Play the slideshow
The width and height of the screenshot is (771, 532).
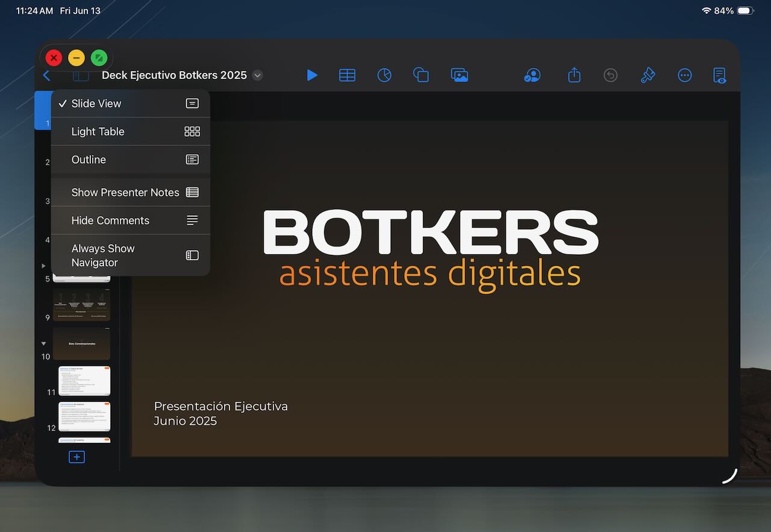point(311,75)
